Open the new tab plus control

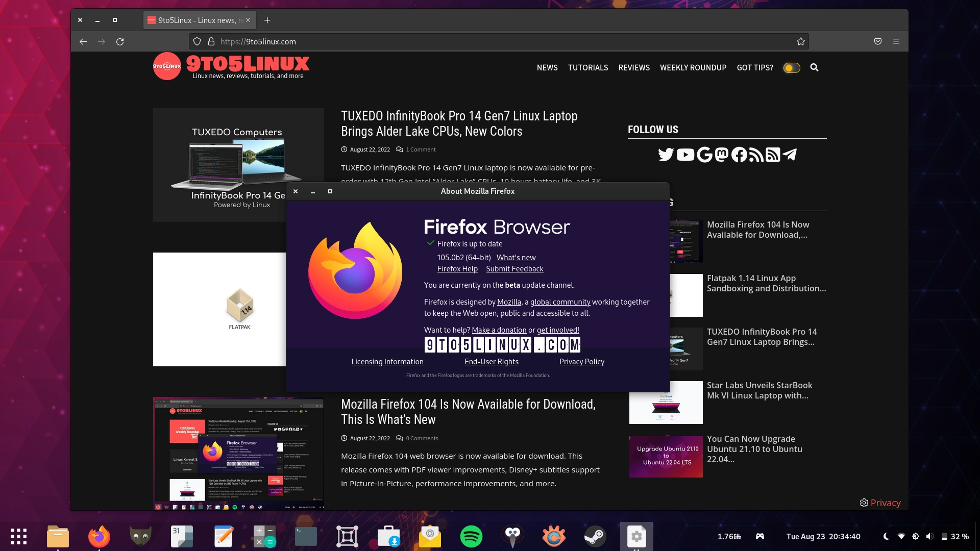[x=267, y=20]
